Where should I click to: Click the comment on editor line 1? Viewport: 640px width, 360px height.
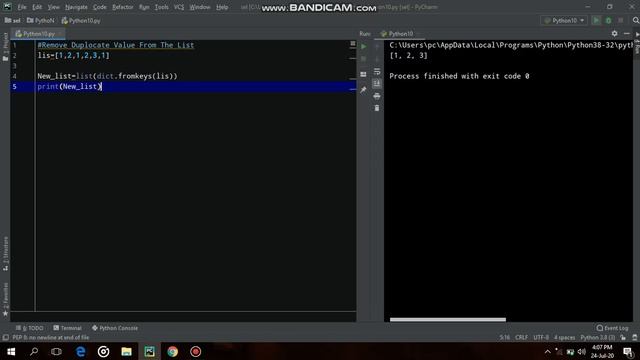116,45
